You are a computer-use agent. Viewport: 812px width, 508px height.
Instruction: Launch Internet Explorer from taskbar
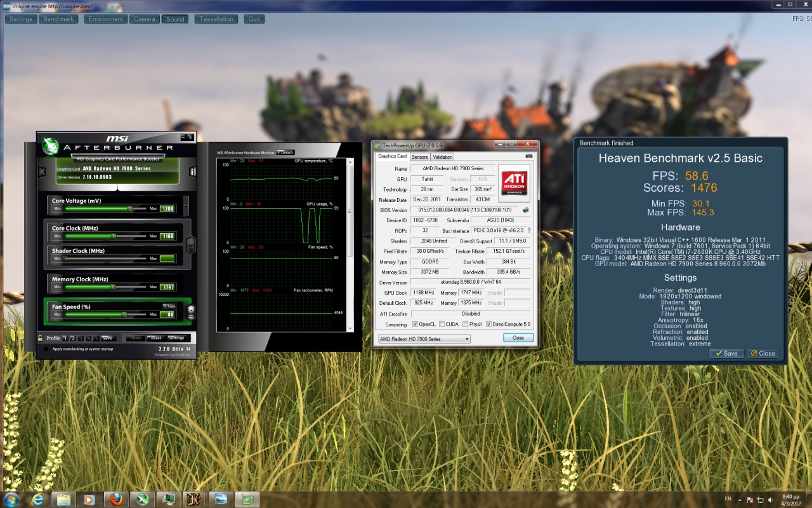39,500
